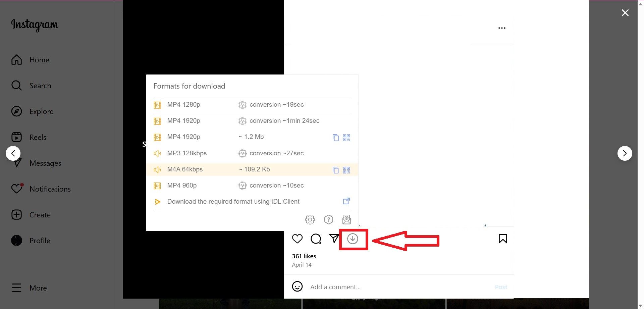Copy link for M4A 64kbps
This screenshot has width=644, height=309.
335,170
